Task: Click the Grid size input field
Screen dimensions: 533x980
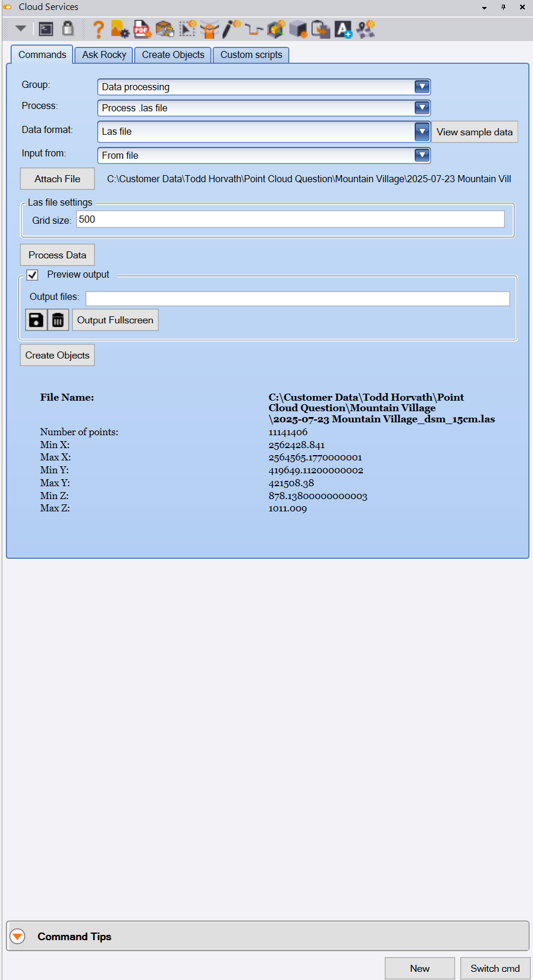Action: (290, 220)
